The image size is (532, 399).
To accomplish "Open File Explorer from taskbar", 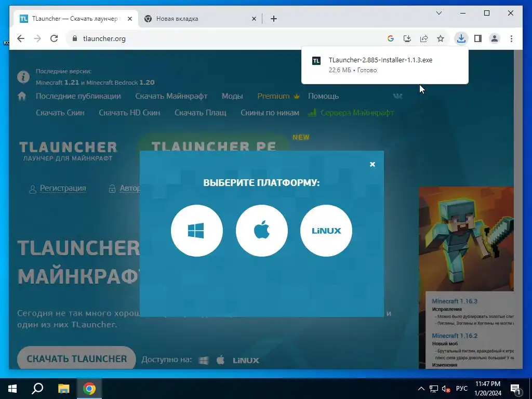I will (63, 389).
